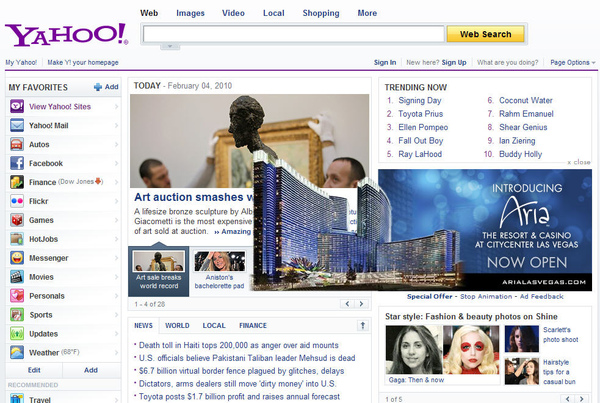Click the Sign In link

[x=385, y=62]
